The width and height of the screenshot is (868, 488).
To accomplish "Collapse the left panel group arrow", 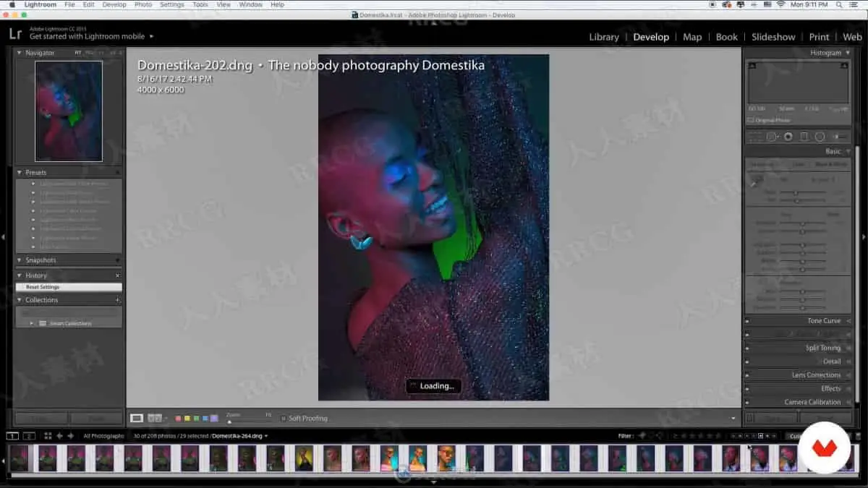I will [x=4, y=236].
